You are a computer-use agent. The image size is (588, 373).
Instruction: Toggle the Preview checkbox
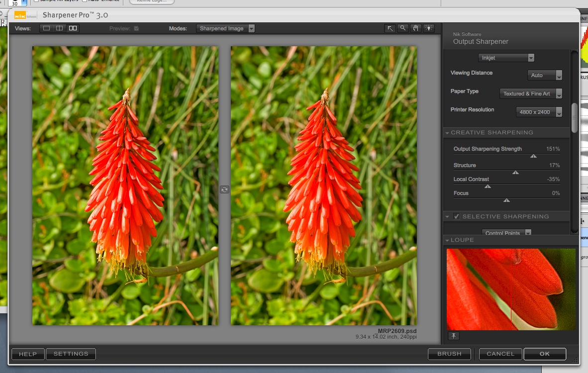point(136,29)
